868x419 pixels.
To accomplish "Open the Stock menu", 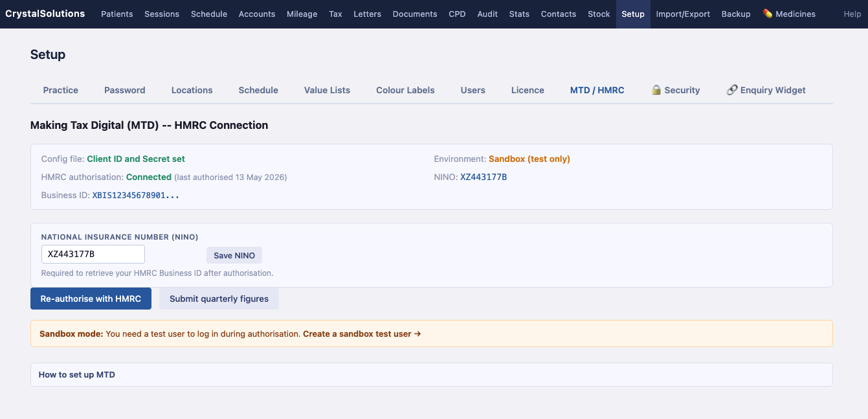I will tap(599, 14).
